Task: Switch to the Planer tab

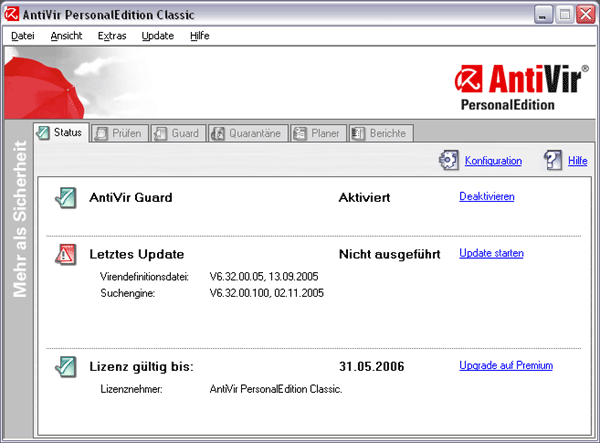Action: (x=318, y=134)
